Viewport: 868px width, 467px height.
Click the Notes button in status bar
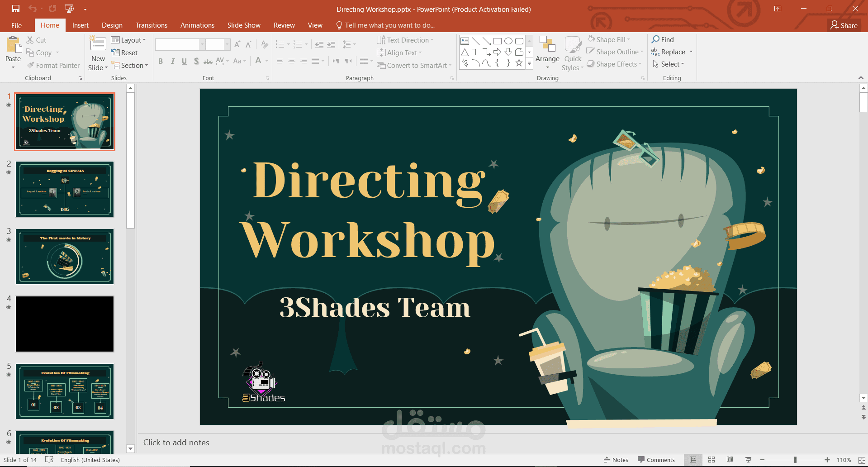pos(616,460)
